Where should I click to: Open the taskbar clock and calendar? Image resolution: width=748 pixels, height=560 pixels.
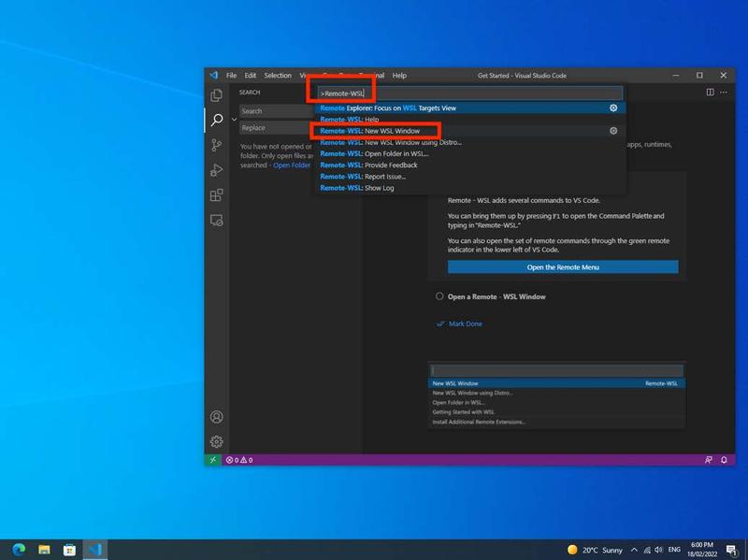[x=702, y=550]
